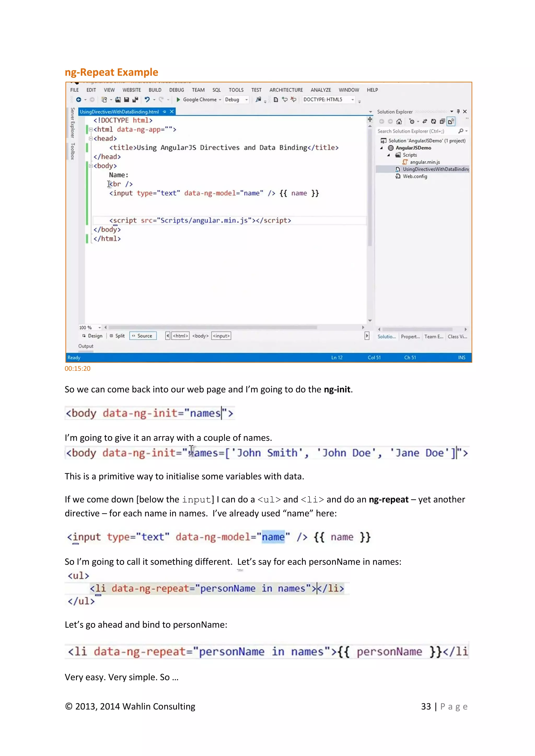Image resolution: width=535 pixels, height=756 pixels.
Task: Click the Find in Files toolbar icon
Action: point(258,99)
